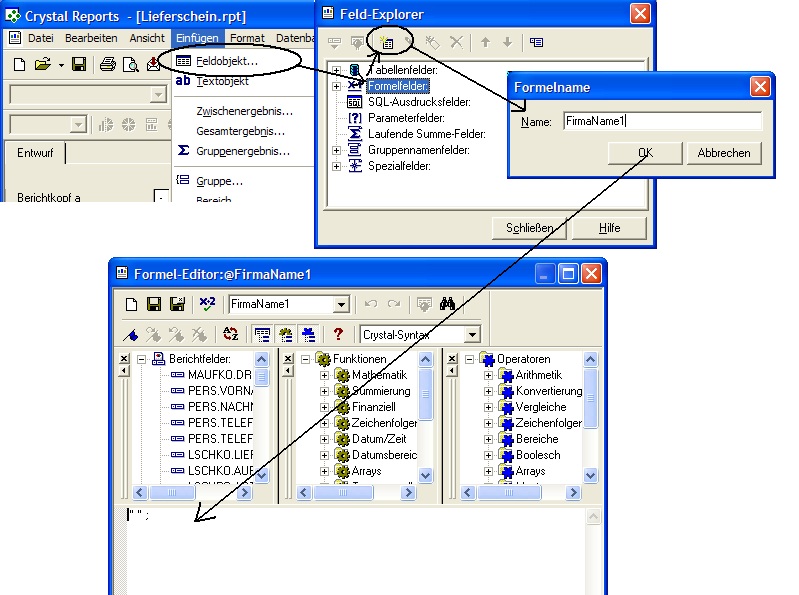Select Formelfelder in Feld-Explorer tree
The height and width of the screenshot is (595, 799).
398,86
